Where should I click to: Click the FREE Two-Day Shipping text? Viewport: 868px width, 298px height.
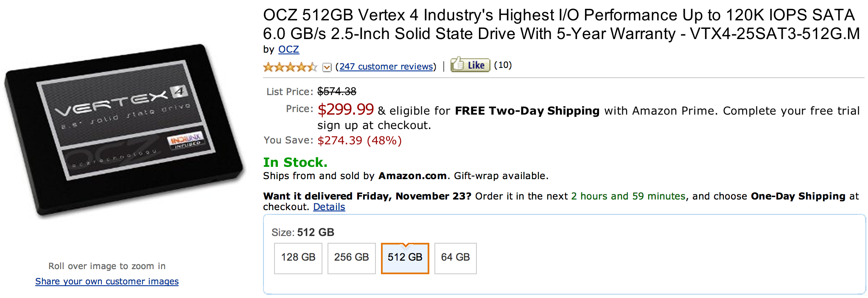(526, 111)
